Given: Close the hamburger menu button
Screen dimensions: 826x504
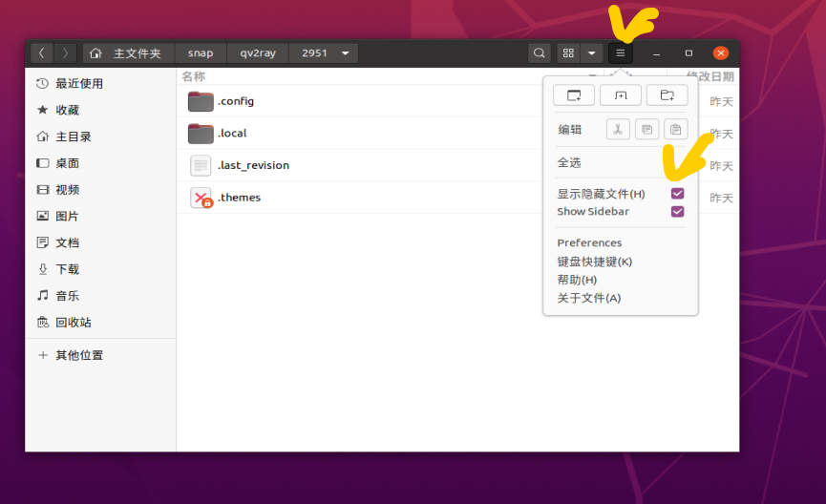Looking at the screenshot, I should click(x=621, y=53).
